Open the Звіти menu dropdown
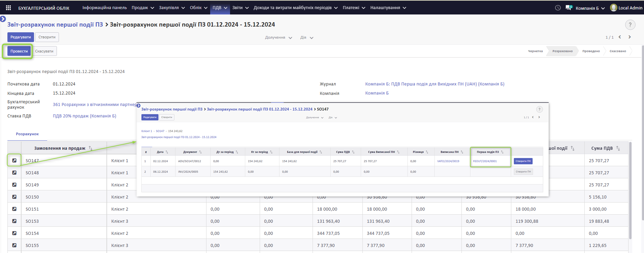Image resolution: width=644 pixels, height=253 pixels. pyautogui.click(x=240, y=7)
